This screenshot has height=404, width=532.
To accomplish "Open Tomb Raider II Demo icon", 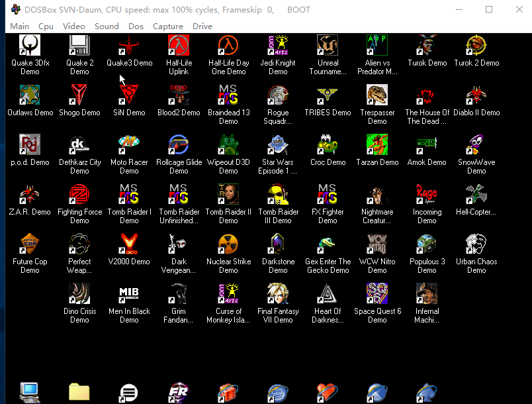I will 228,194.
